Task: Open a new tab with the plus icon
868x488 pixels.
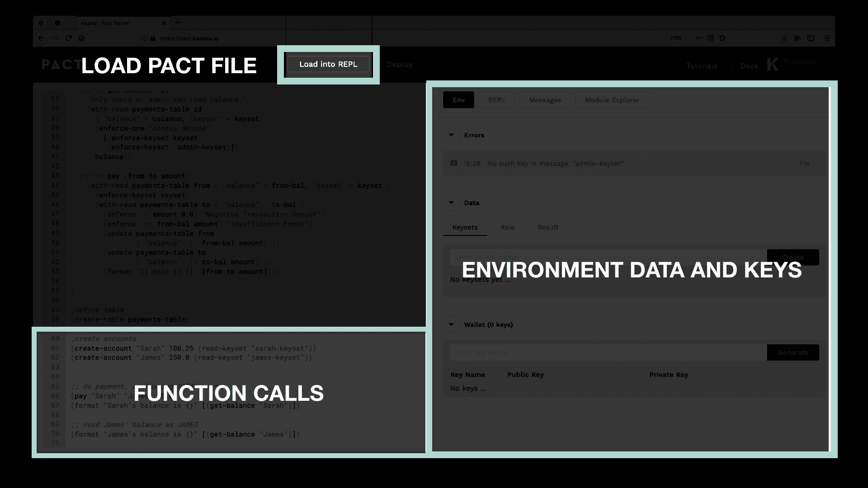Action: tap(178, 23)
